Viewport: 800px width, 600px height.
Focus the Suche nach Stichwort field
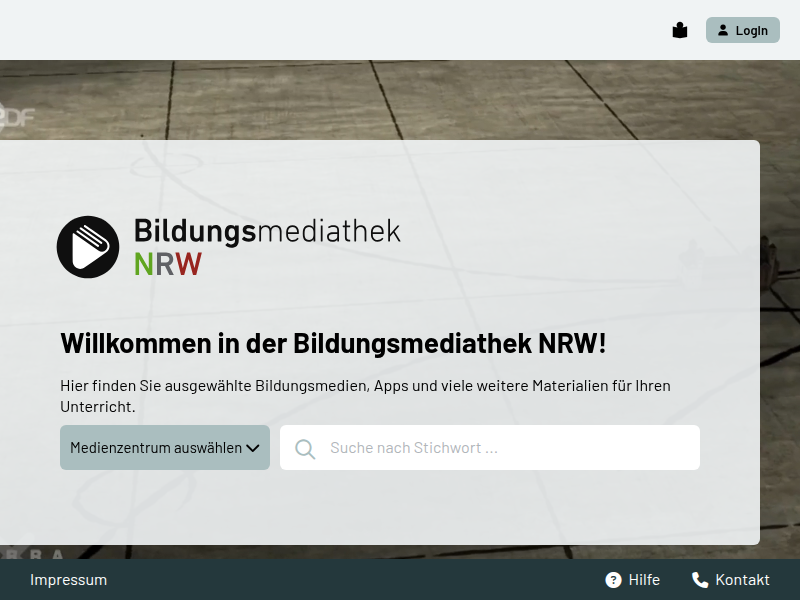coord(500,448)
